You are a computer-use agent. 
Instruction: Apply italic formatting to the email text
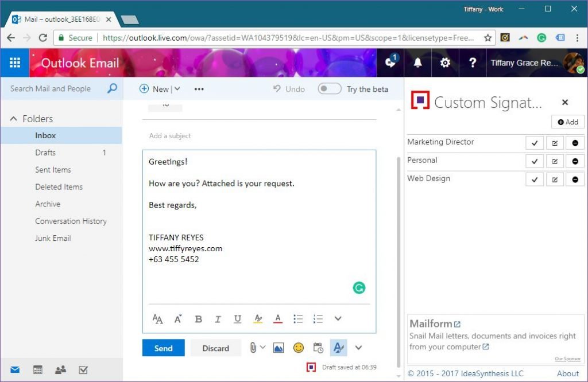tap(218, 318)
